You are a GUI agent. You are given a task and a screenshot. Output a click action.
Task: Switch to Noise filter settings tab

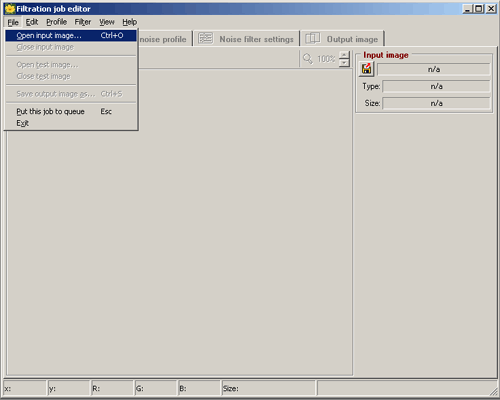246,39
